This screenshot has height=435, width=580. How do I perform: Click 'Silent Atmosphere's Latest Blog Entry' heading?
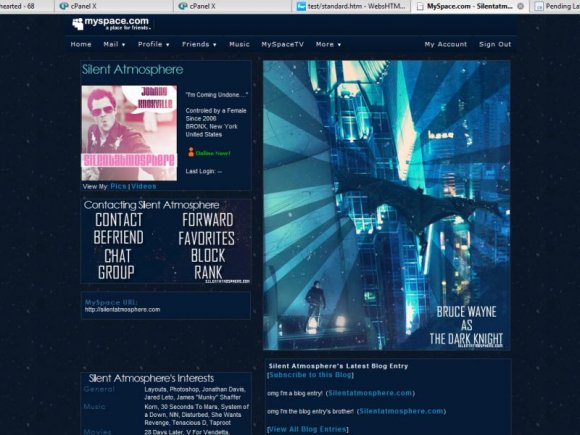pos(338,366)
